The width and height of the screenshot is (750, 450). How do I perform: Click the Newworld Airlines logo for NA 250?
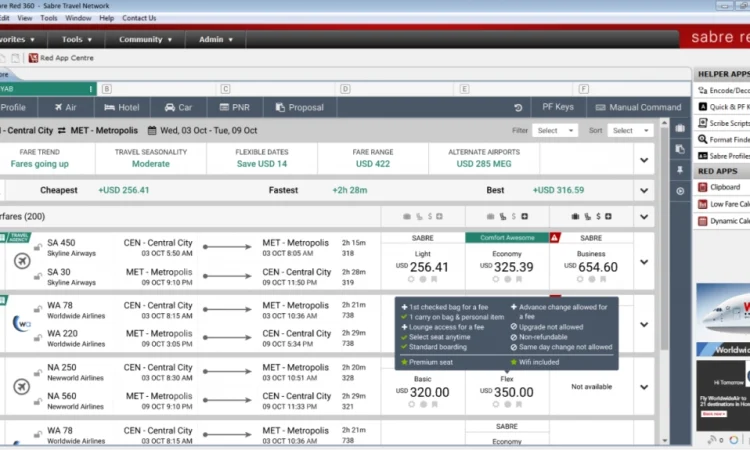pyautogui.click(x=22, y=386)
